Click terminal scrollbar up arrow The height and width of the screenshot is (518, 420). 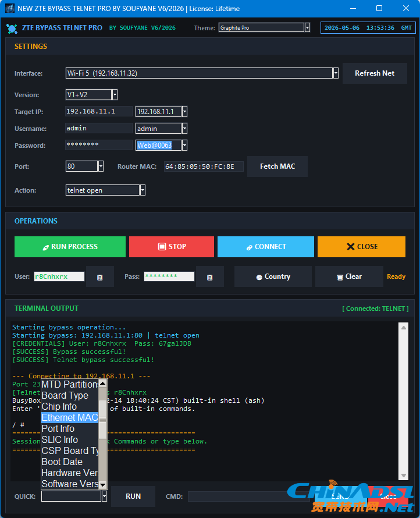(x=404, y=327)
